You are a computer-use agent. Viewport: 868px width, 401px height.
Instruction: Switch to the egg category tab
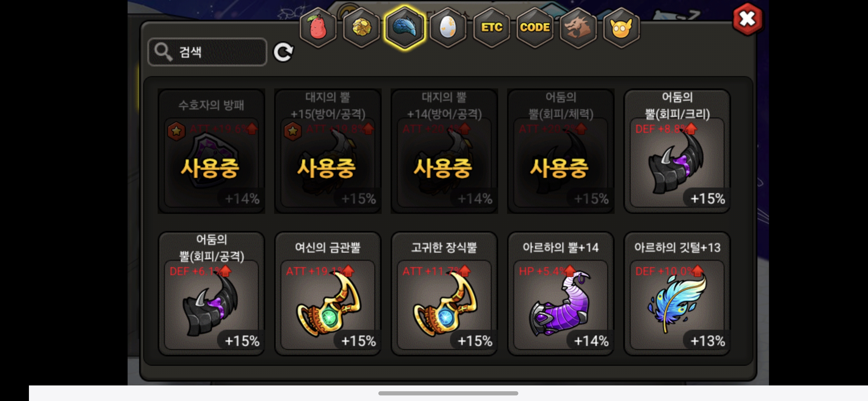(x=448, y=28)
